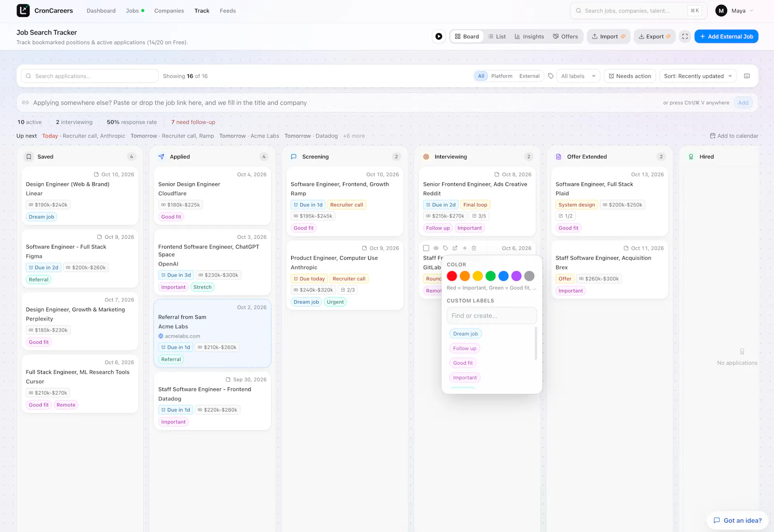Select the External source filter
The image size is (774, 532).
pos(529,76)
